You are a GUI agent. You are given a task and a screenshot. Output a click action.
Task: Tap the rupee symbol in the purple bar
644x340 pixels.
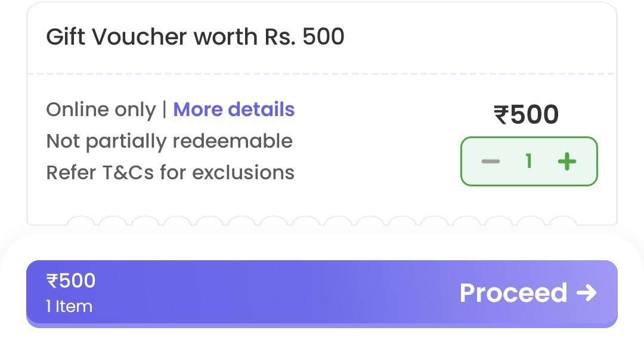51,281
